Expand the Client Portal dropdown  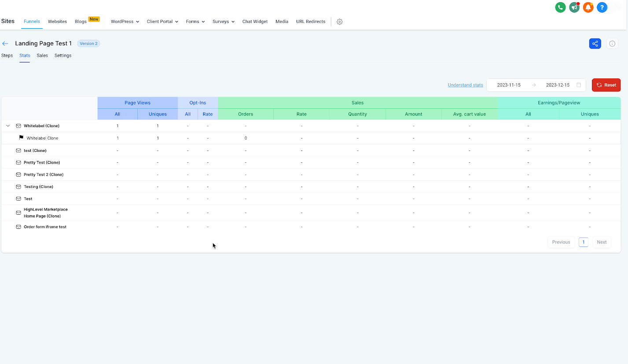click(162, 22)
